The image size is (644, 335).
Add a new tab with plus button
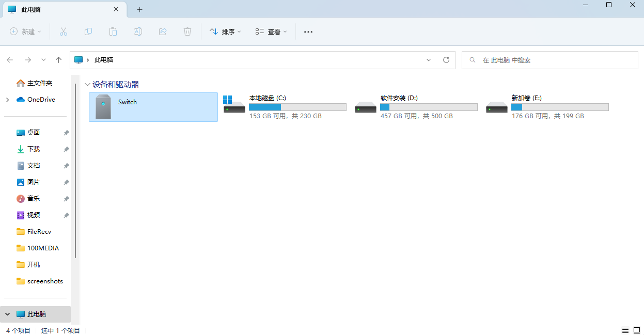(139, 9)
